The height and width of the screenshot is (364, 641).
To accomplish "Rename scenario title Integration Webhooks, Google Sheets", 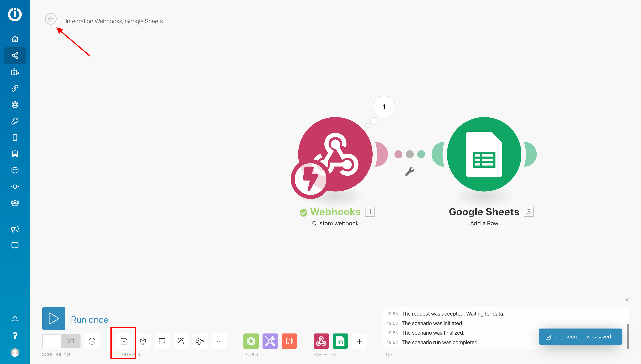I will (114, 21).
